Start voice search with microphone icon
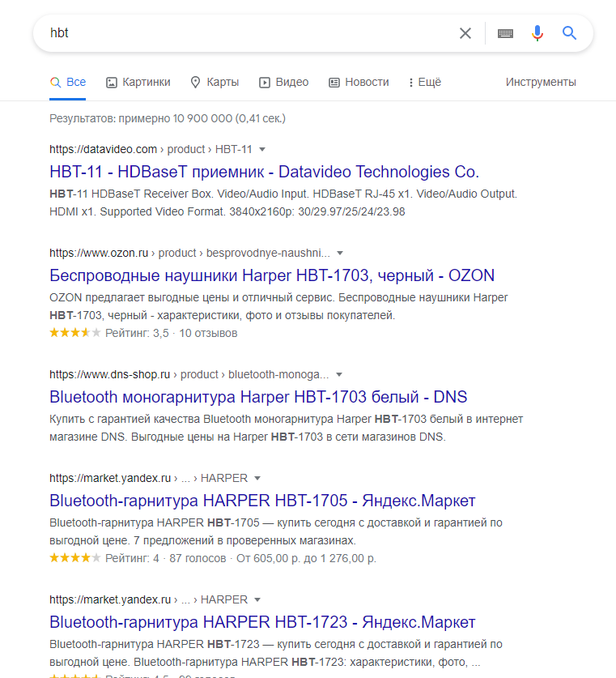The image size is (616, 678). coord(537,33)
